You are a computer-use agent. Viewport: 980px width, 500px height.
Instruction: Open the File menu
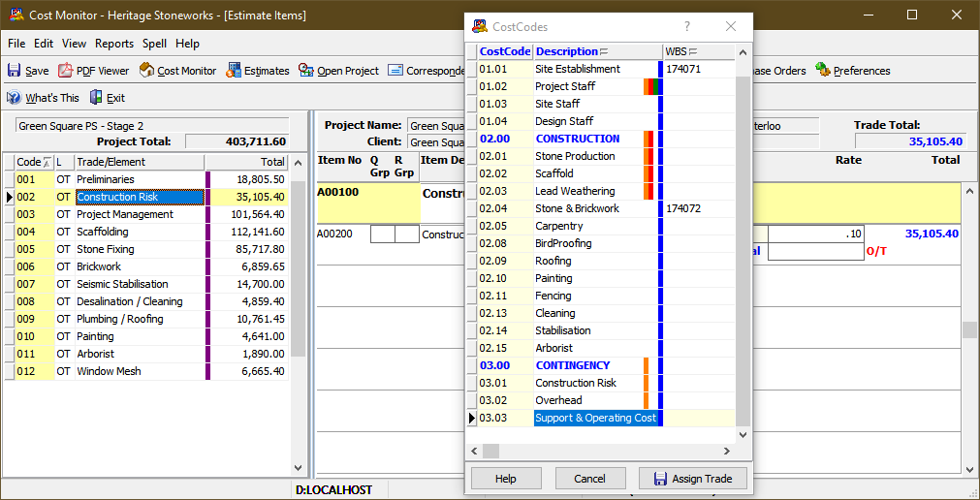[x=16, y=44]
